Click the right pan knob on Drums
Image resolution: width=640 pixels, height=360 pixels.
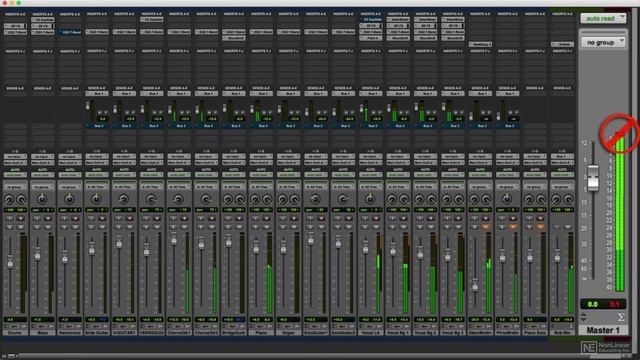pos(21,199)
